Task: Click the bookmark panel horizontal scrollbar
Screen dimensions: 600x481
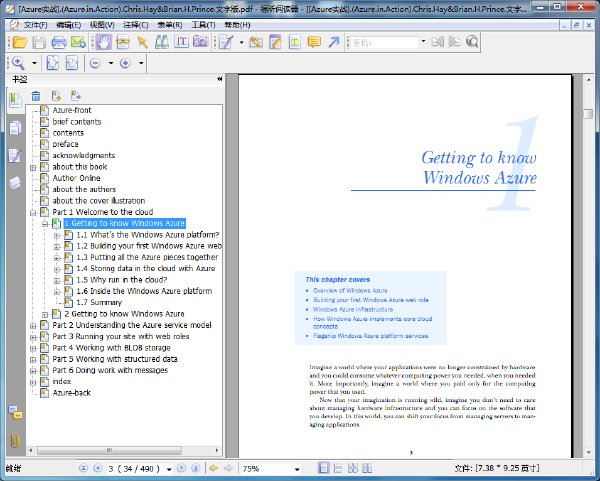Action: 109,450
